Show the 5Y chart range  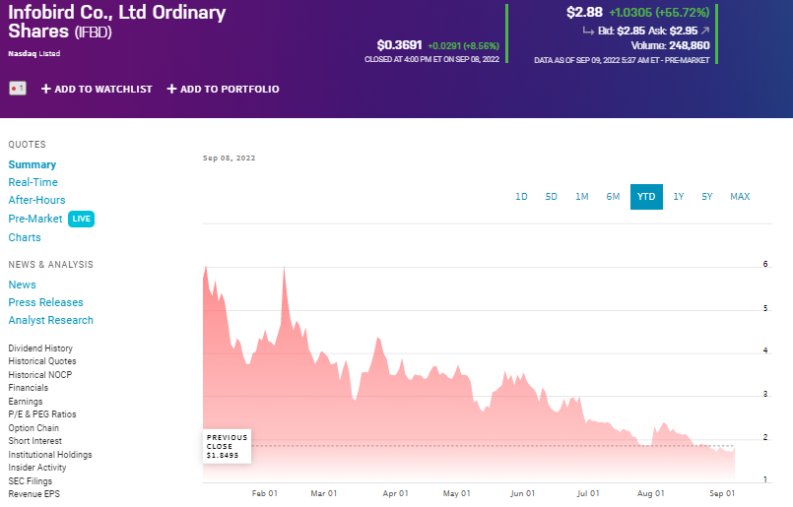[x=707, y=197]
